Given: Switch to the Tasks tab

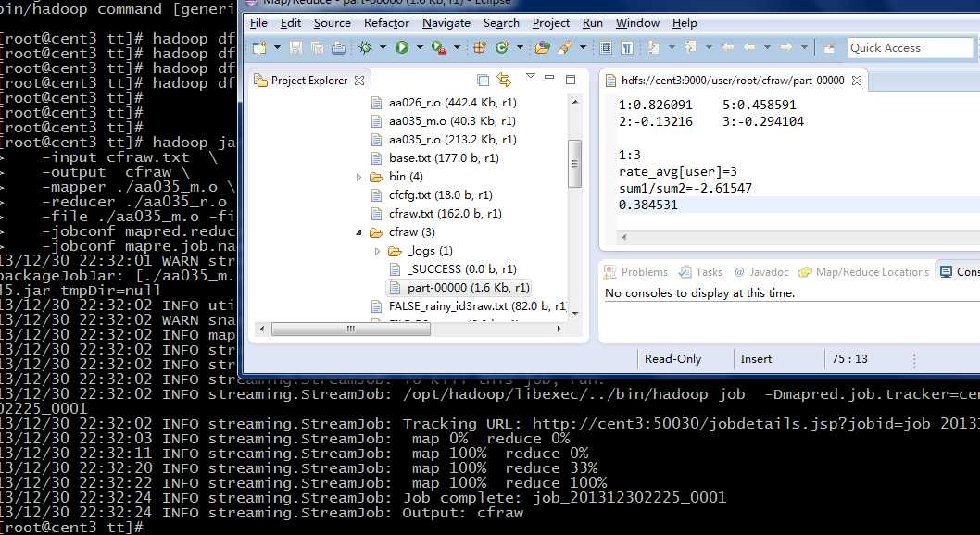Looking at the screenshot, I should pos(700,272).
